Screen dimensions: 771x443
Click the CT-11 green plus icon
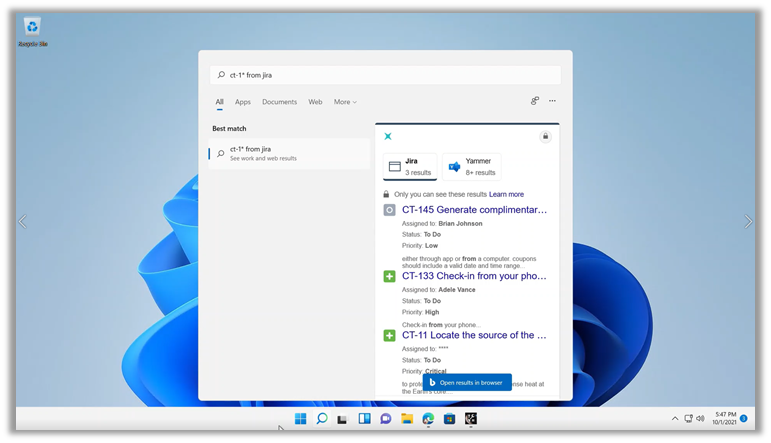tap(389, 336)
